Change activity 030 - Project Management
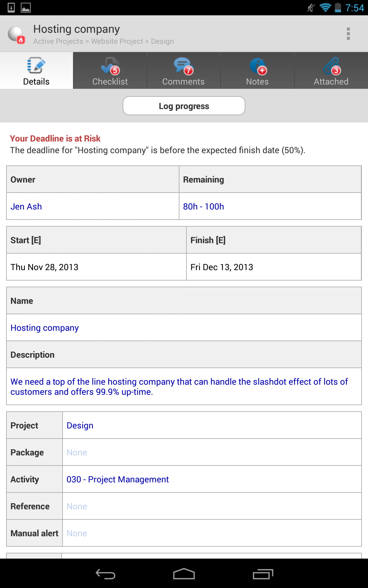The width and height of the screenshot is (368, 588). click(117, 479)
